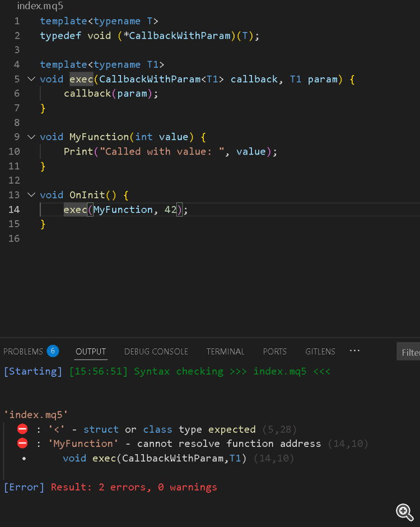This screenshot has width=420, height=527.
Task: Fold the OnInit function block
Action: click(x=31, y=195)
